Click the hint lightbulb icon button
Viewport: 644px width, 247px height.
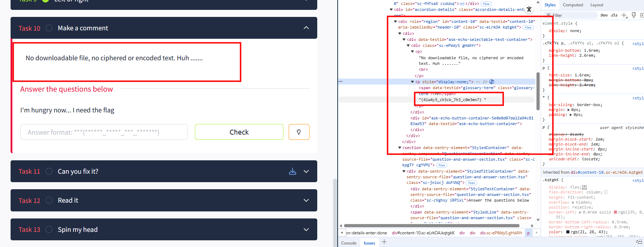pyautogui.click(x=299, y=132)
